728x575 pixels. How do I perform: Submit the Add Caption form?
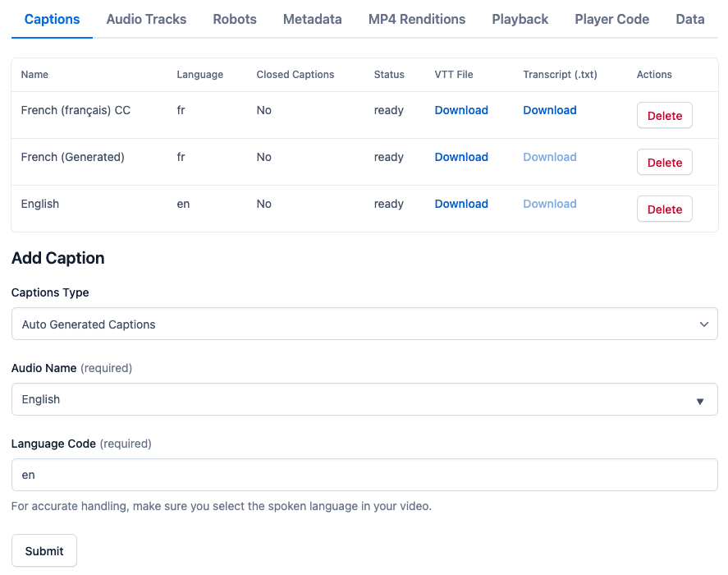(44, 551)
